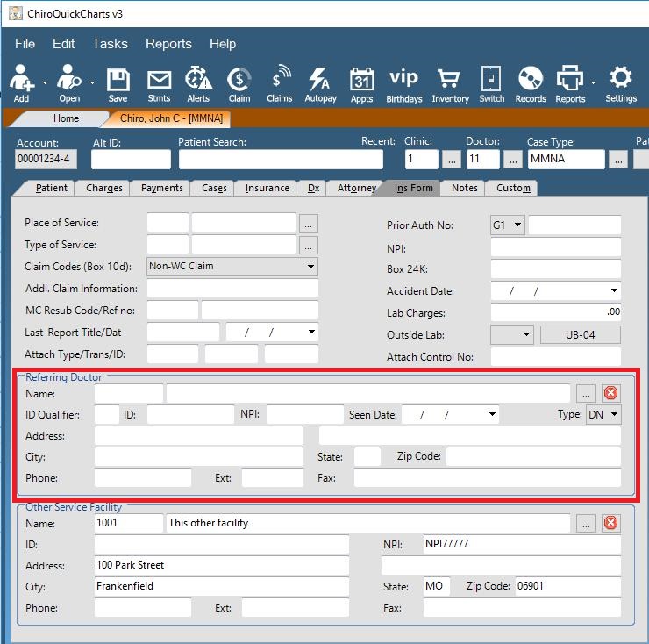Open vip Birthdays icon
Viewport: 649px width, 644px height.
(404, 86)
